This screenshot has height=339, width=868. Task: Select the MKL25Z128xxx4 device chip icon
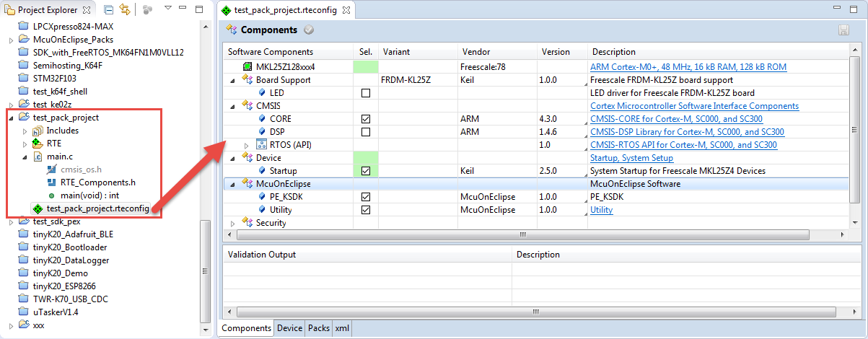point(249,67)
